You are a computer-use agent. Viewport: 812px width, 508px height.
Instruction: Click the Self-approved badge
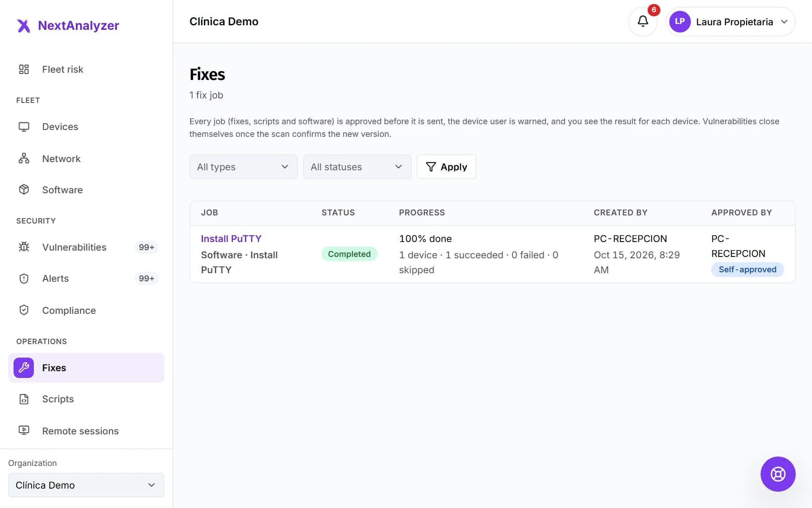click(x=747, y=270)
